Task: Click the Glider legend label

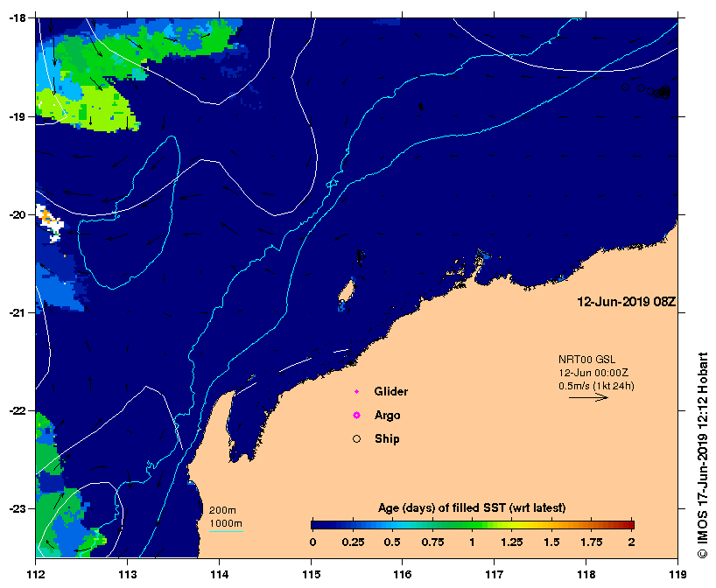Action: (x=391, y=392)
